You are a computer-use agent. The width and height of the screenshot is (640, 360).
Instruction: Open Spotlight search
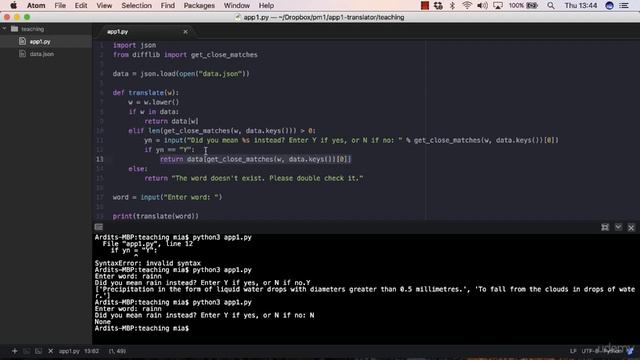click(x=551, y=6)
